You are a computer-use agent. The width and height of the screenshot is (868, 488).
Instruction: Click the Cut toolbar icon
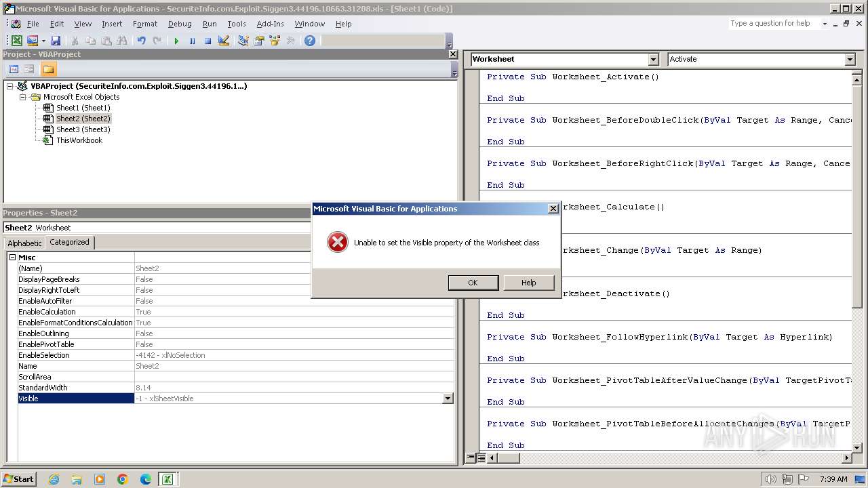[75, 41]
